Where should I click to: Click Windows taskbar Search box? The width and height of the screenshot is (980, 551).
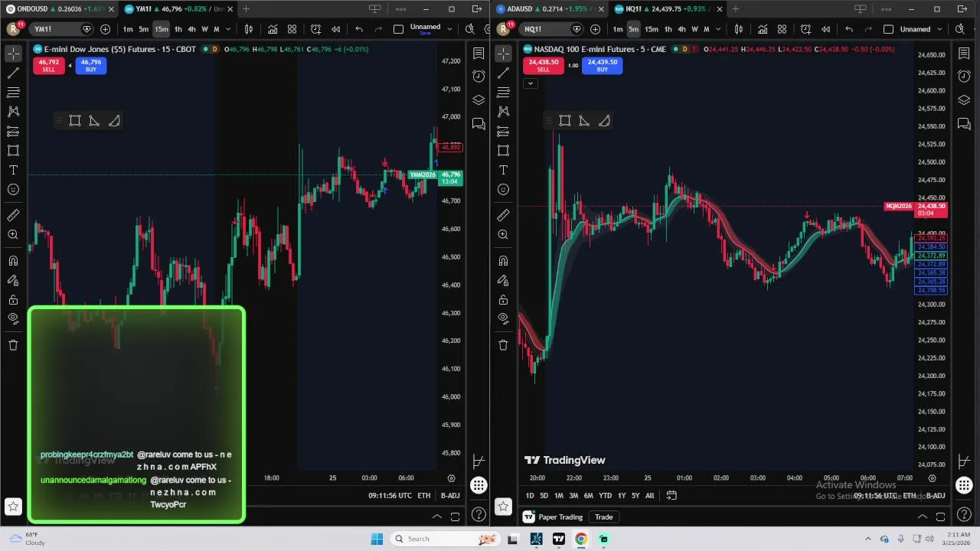446,539
